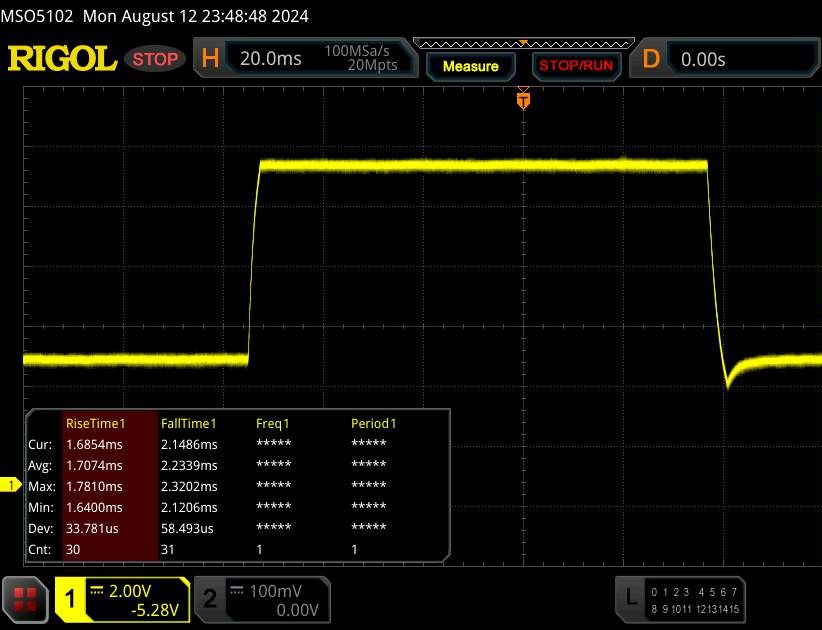Click RiseTime1 max value 1.7810ms
822x630 pixels.
tap(94, 486)
